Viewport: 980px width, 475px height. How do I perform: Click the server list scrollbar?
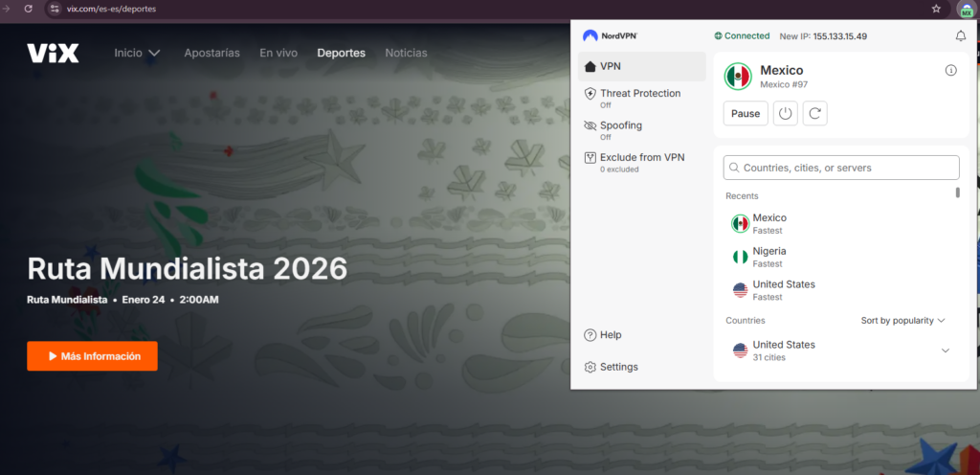coord(957,192)
